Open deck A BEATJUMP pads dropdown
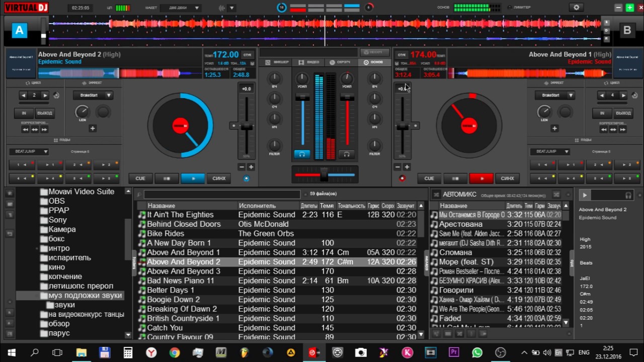Image resolution: width=644 pixels, height=362 pixels. click(x=29, y=151)
